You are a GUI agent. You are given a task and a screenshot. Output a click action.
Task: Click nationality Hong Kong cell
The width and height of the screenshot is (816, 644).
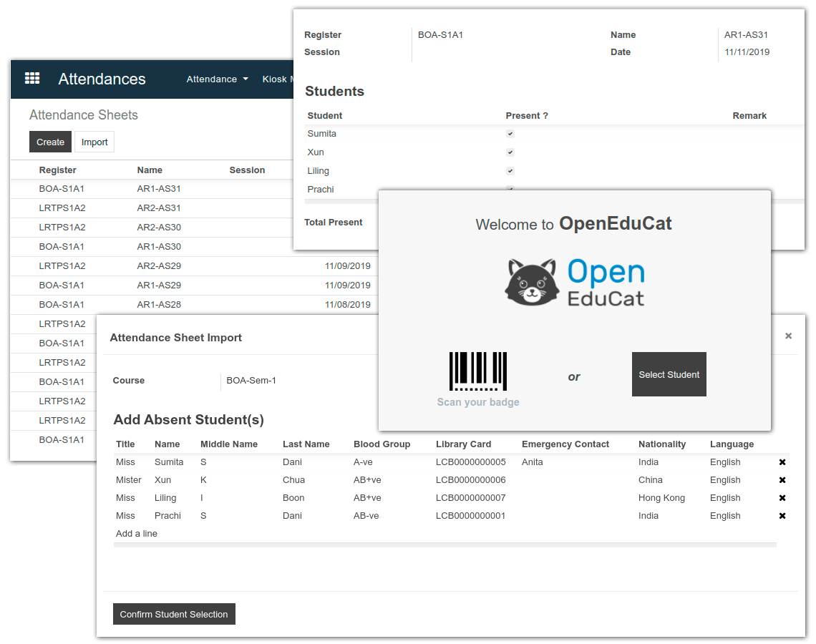(x=661, y=498)
